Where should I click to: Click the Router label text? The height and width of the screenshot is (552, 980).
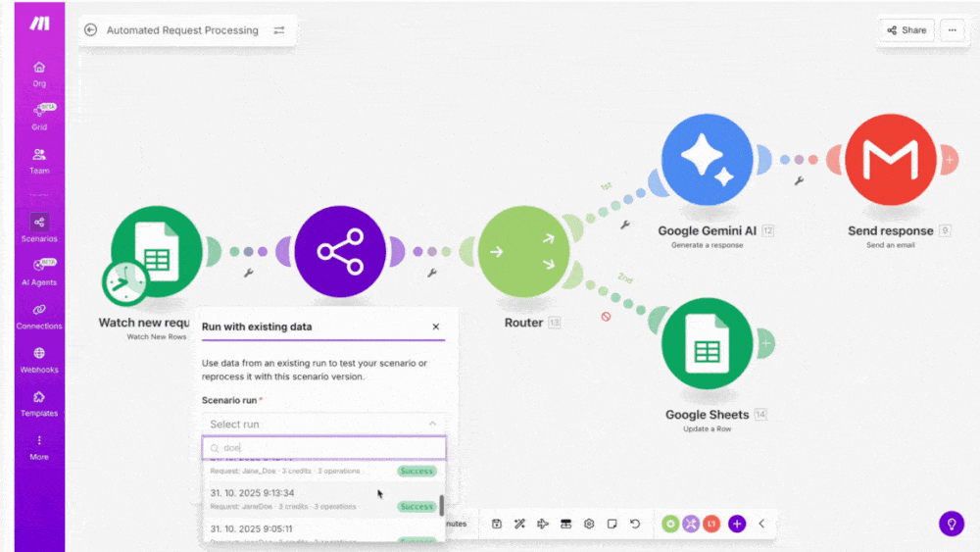coord(523,323)
